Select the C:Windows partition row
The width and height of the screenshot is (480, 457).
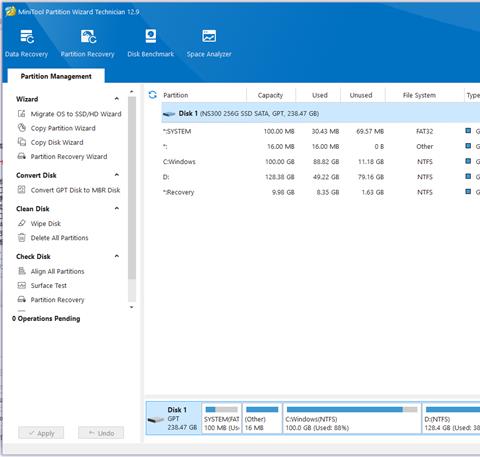coord(321,162)
